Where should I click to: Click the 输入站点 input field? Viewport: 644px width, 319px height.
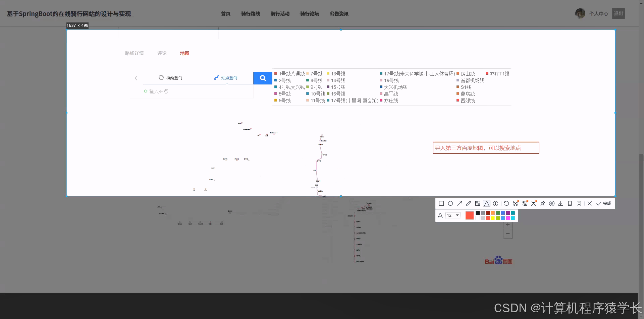tap(160, 91)
